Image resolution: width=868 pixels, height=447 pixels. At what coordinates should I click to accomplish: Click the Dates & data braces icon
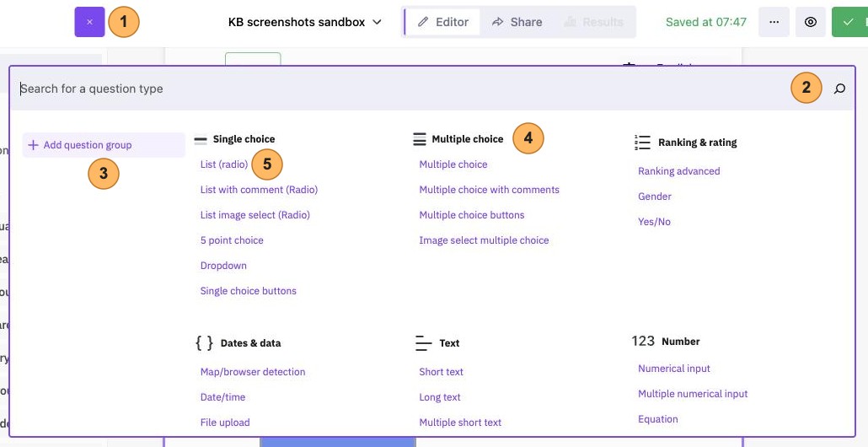point(204,343)
